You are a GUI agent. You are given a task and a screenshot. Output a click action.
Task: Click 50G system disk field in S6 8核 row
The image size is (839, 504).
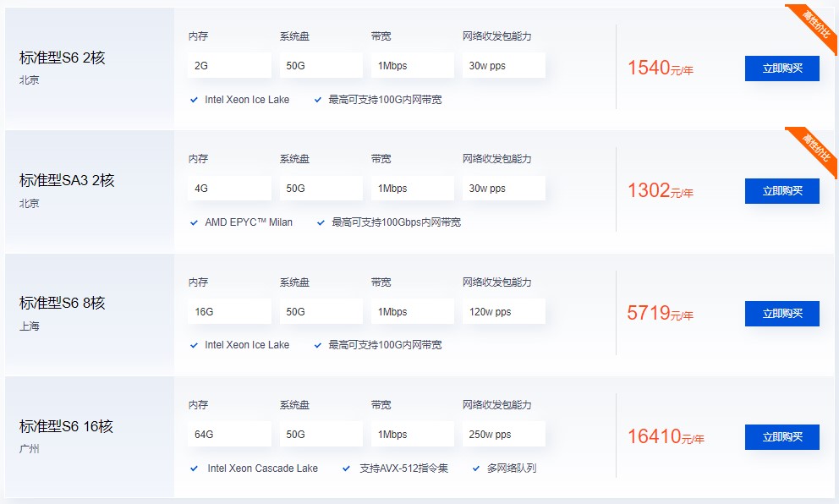tap(321, 311)
